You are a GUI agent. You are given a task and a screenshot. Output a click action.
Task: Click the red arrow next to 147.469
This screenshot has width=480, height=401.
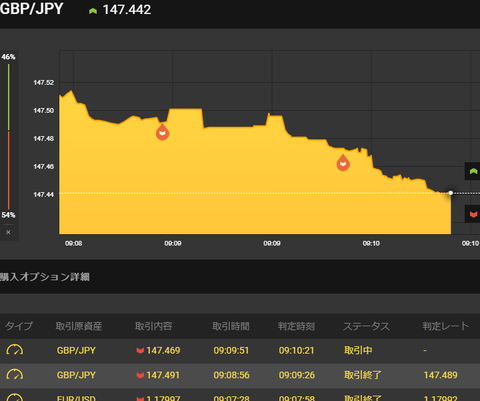[140, 351]
